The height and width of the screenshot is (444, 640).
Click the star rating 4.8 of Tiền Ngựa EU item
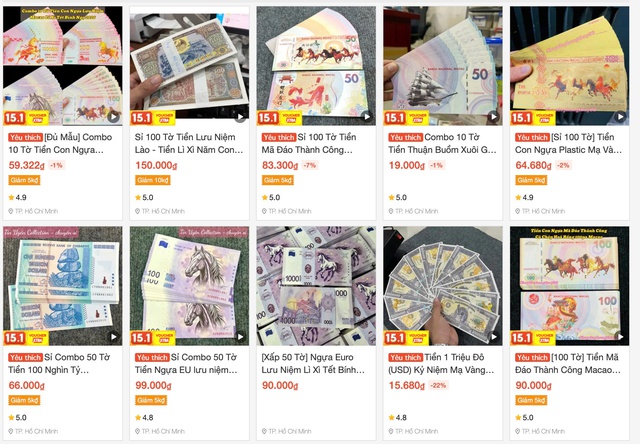(x=144, y=417)
